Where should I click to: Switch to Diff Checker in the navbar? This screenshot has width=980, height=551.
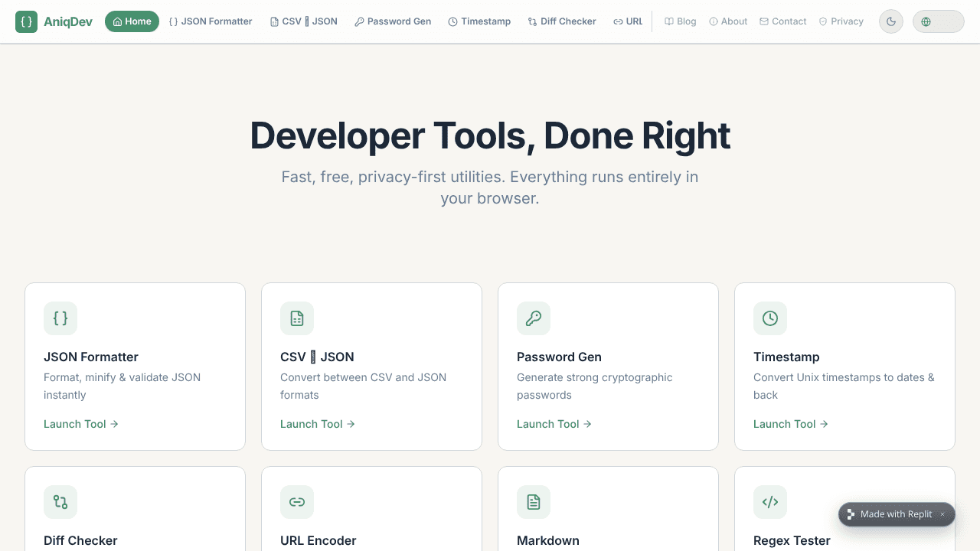pos(562,21)
